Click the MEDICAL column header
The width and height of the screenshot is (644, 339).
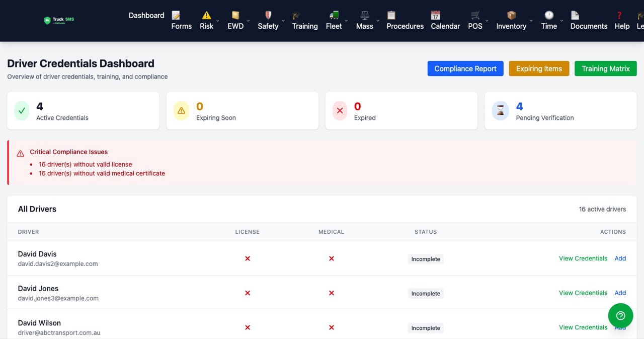(x=332, y=232)
